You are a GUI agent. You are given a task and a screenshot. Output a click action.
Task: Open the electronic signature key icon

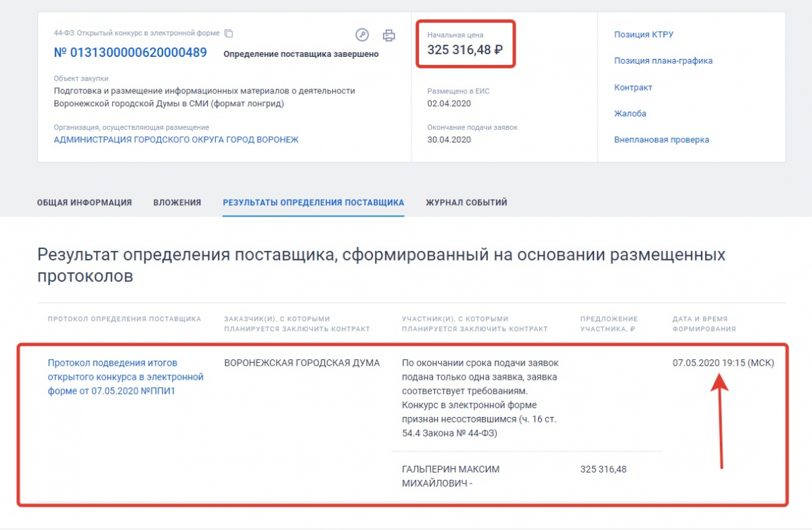[362, 35]
